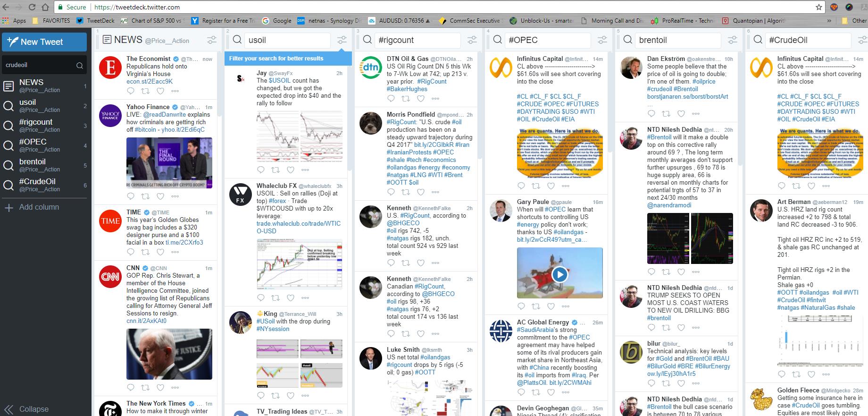Show hidden bookmarks via the overflow chevron

(x=829, y=21)
